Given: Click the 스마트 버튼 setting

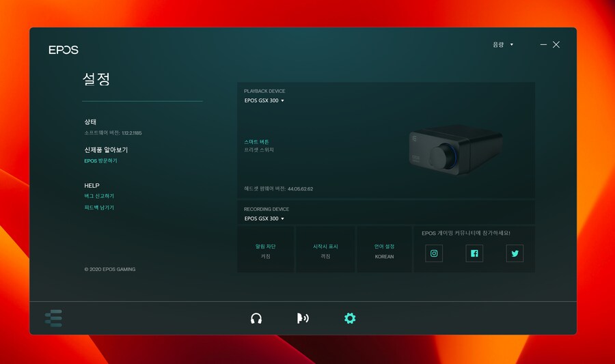Looking at the screenshot, I should point(256,142).
